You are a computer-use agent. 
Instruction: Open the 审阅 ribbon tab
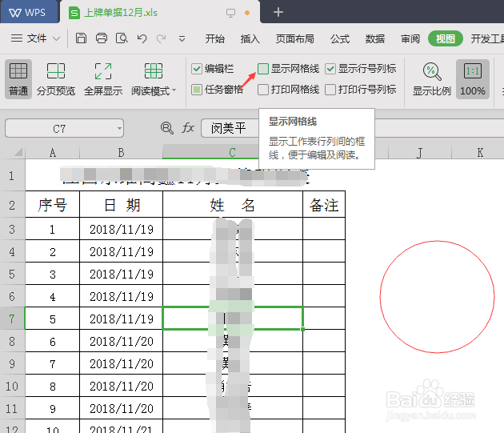click(x=410, y=39)
